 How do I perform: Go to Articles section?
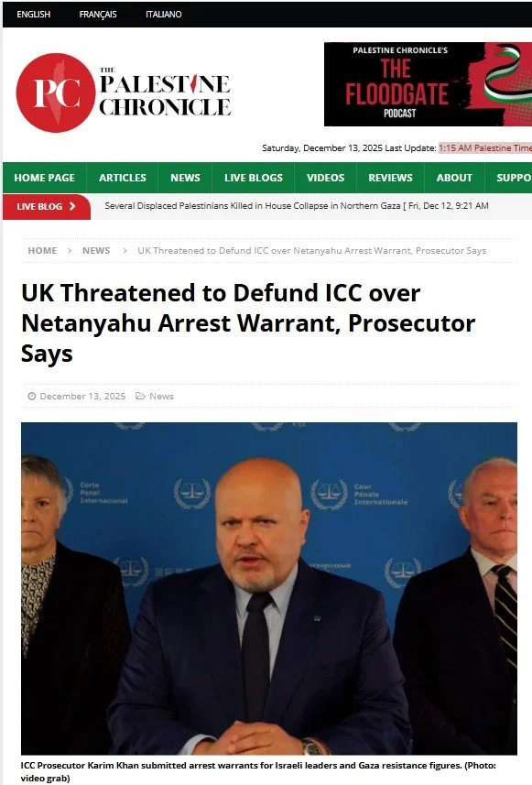point(123,178)
